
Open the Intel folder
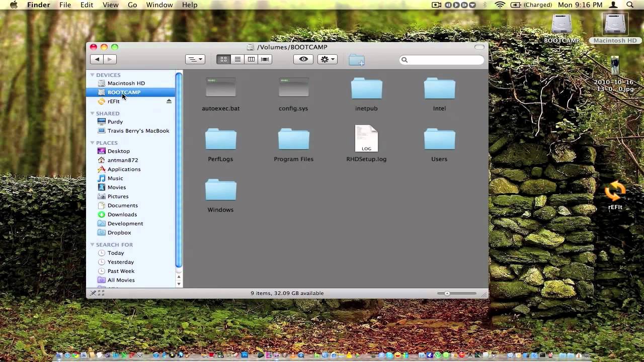click(439, 88)
